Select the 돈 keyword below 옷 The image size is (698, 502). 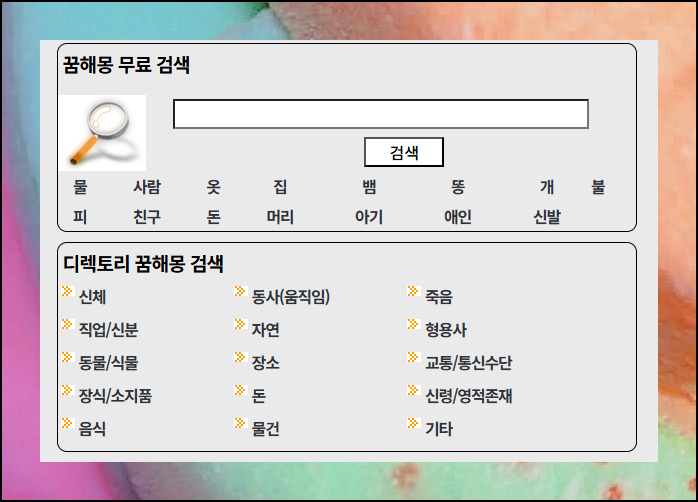214,217
